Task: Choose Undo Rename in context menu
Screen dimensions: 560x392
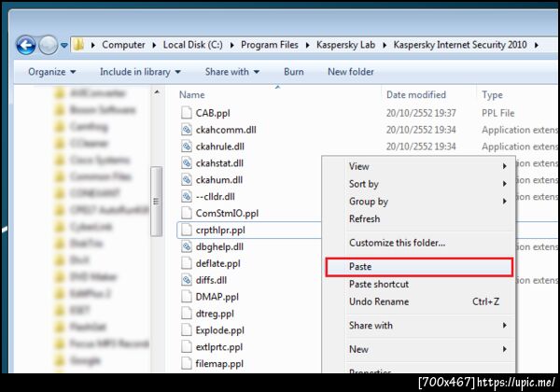Action: (x=419, y=301)
